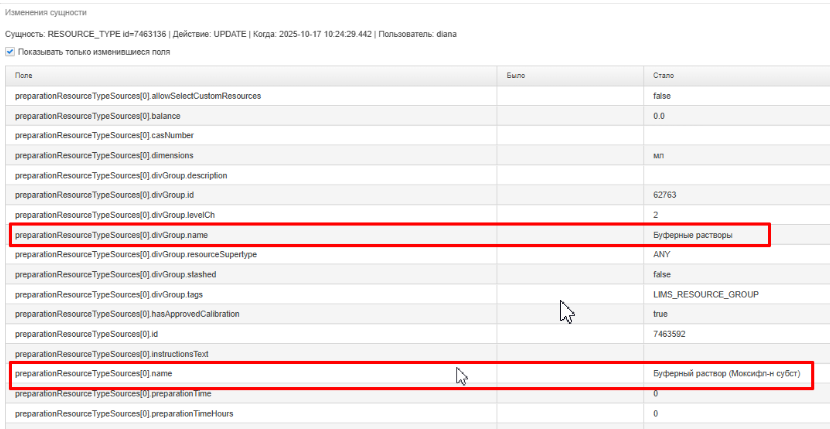
Task: Click the 'false' value for divGroup.stashed
Action: (x=663, y=274)
